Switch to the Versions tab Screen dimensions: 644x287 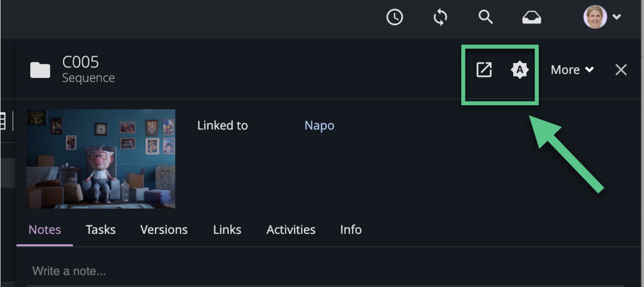point(164,229)
